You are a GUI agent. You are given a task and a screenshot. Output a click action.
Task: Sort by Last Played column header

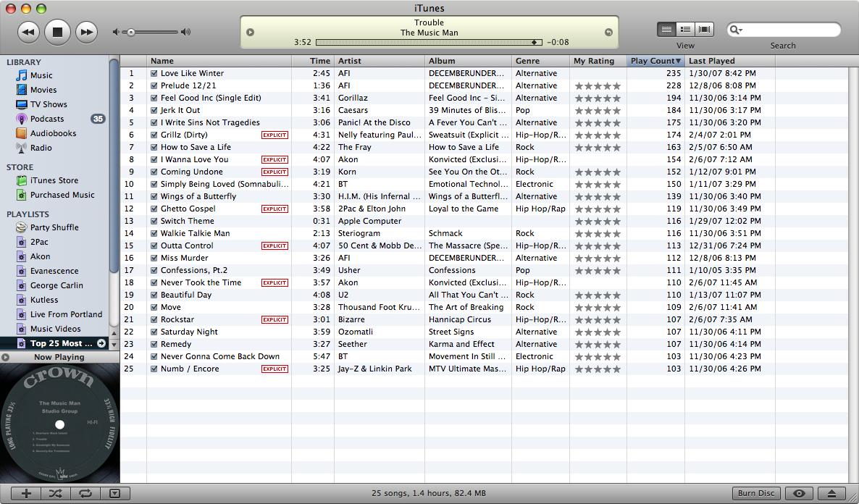730,61
